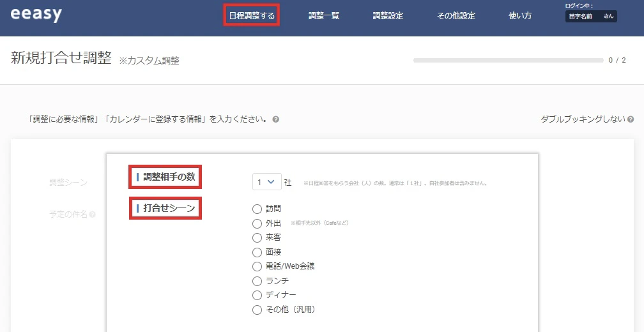Open the 調整相手の数 company count dropdown
This screenshot has height=332, width=644.
266,182
